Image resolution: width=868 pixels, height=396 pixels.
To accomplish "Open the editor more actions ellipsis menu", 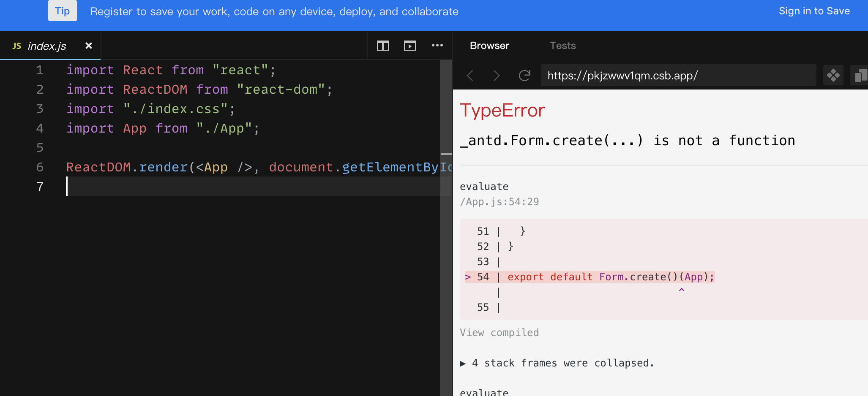I will point(437,45).
